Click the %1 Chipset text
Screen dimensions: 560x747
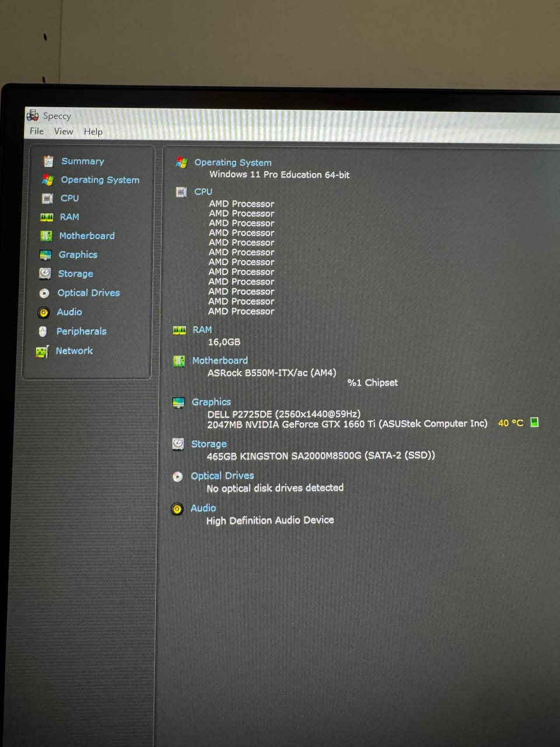[x=373, y=383]
